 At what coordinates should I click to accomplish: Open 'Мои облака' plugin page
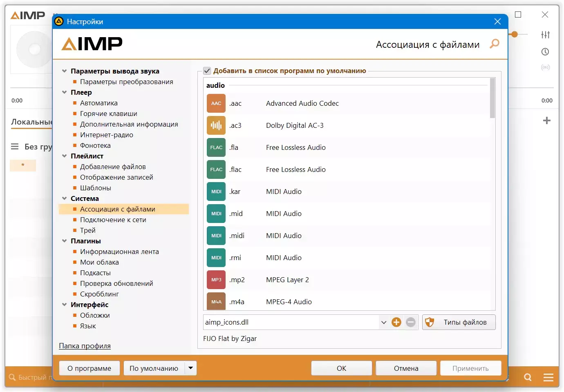tap(99, 262)
